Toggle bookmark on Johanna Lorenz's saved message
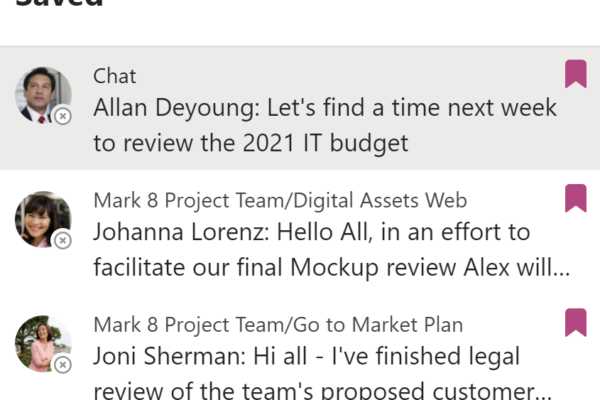The width and height of the screenshot is (600, 400). point(576,198)
